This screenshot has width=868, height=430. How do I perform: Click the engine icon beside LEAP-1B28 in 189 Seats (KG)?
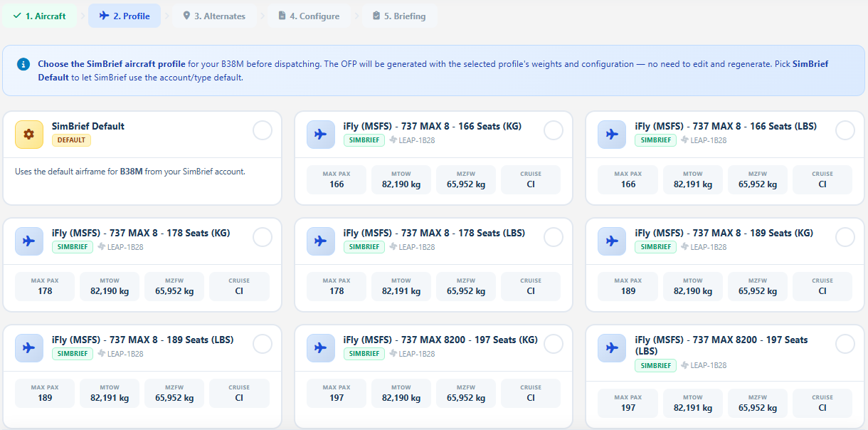coord(684,247)
